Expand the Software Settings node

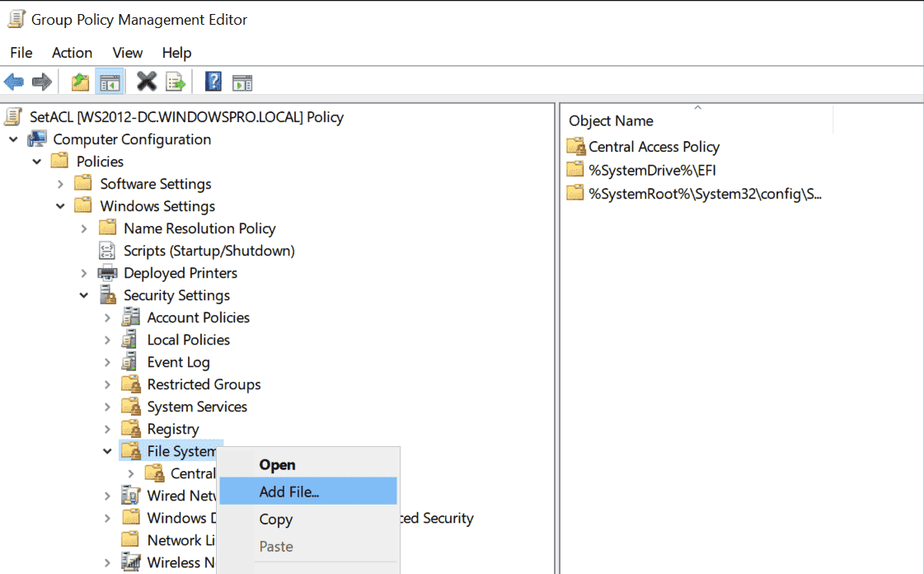61,184
